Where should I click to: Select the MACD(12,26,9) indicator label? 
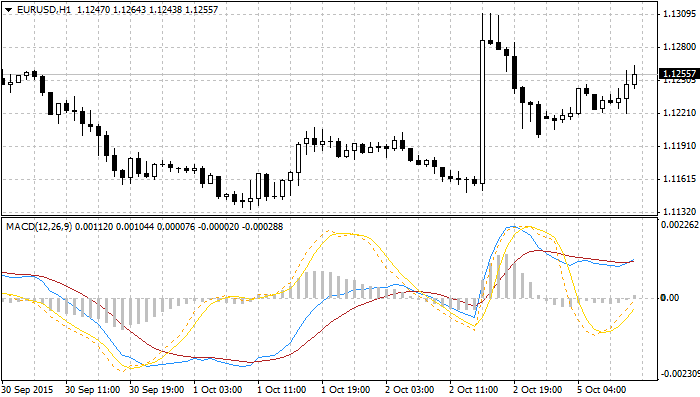(39, 227)
